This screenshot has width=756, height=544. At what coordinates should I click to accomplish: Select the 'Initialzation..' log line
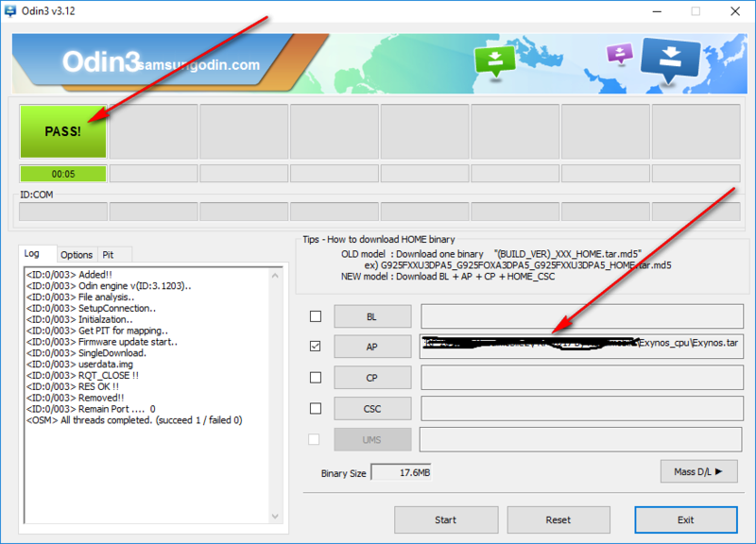tap(79, 319)
